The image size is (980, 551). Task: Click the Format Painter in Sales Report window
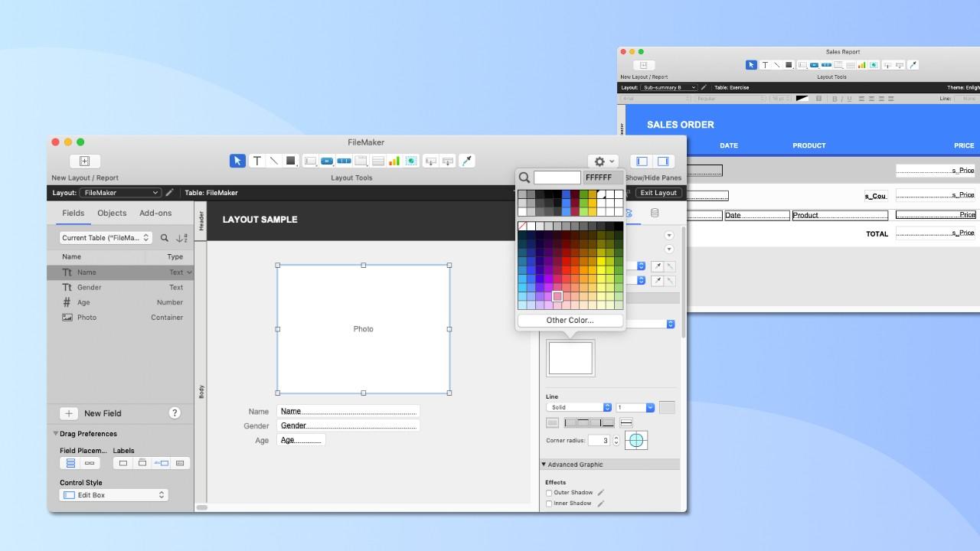913,65
